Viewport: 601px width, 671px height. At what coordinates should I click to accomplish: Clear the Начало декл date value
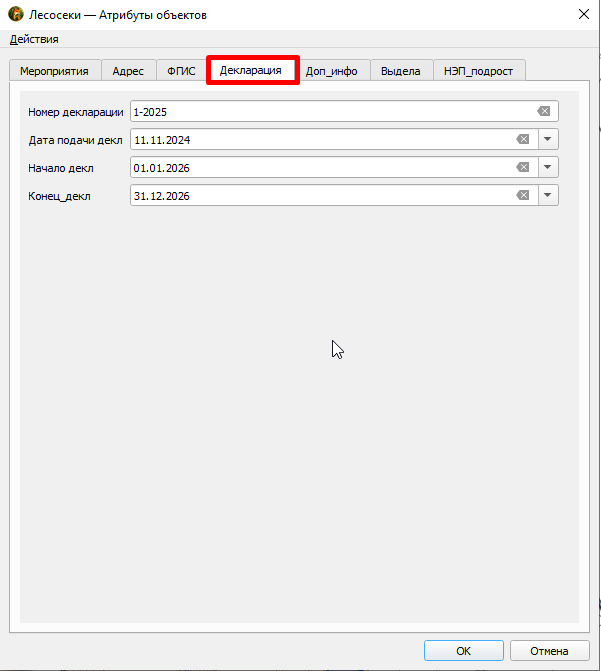pos(523,167)
